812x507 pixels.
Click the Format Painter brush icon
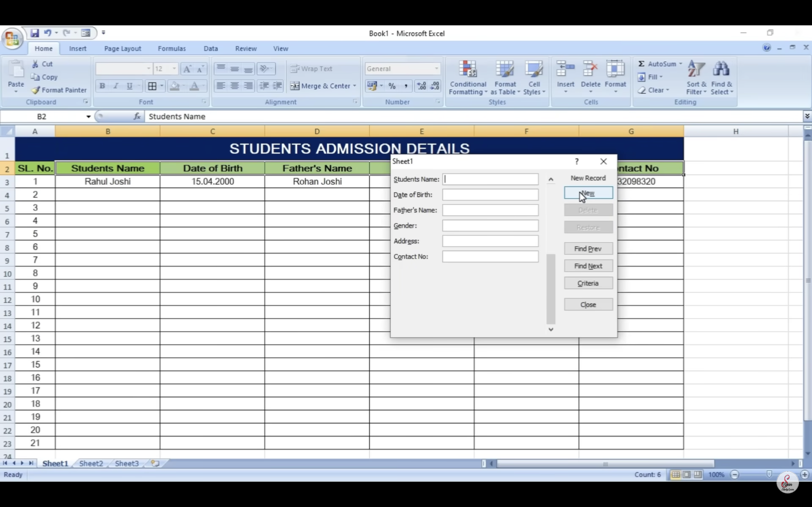coord(36,90)
